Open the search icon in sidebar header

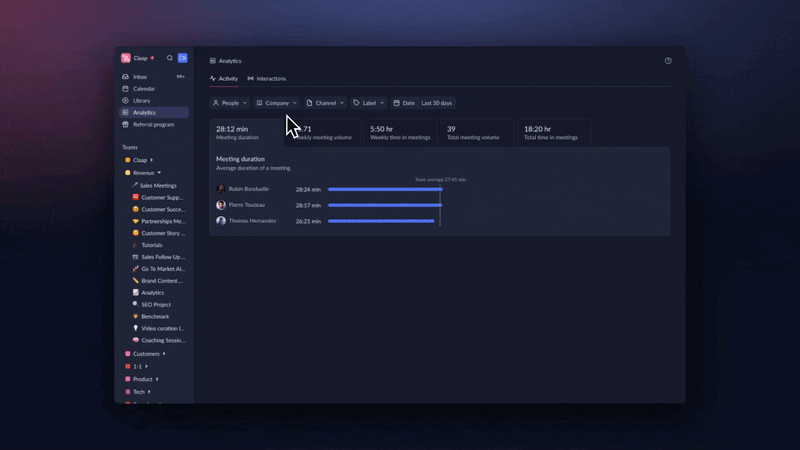pyautogui.click(x=170, y=58)
